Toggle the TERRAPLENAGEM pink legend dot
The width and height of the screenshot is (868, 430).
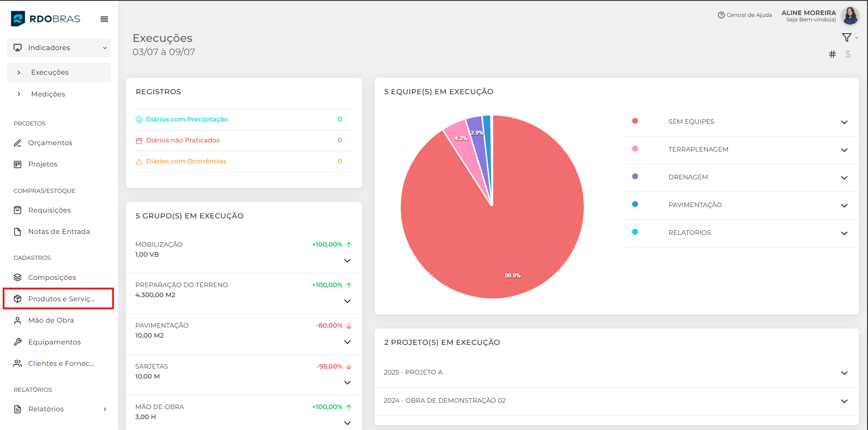click(x=635, y=149)
